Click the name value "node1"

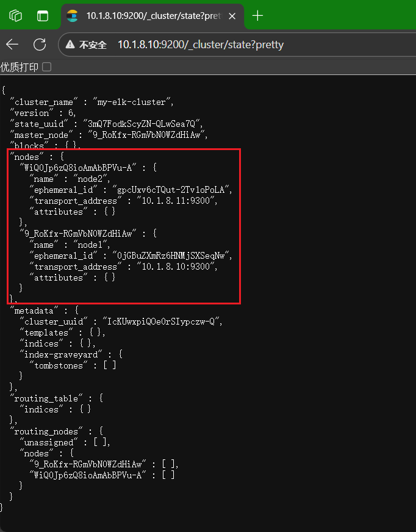point(90,245)
